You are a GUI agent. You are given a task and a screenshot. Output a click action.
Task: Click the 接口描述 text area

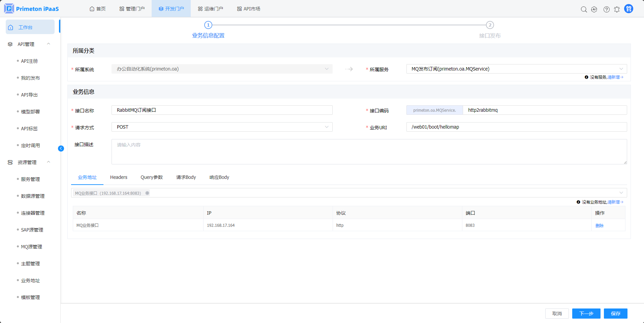pyautogui.click(x=369, y=152)
